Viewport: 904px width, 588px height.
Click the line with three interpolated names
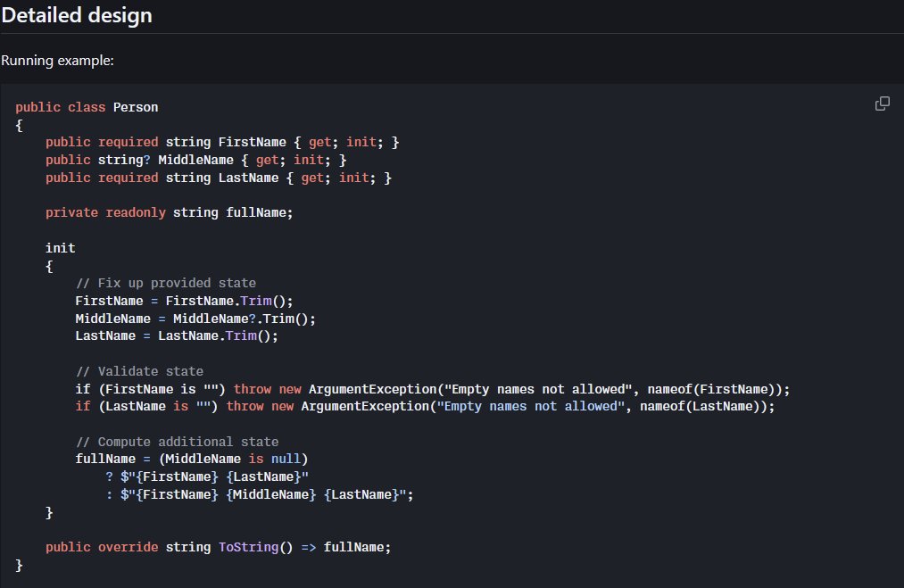point(260,494)
